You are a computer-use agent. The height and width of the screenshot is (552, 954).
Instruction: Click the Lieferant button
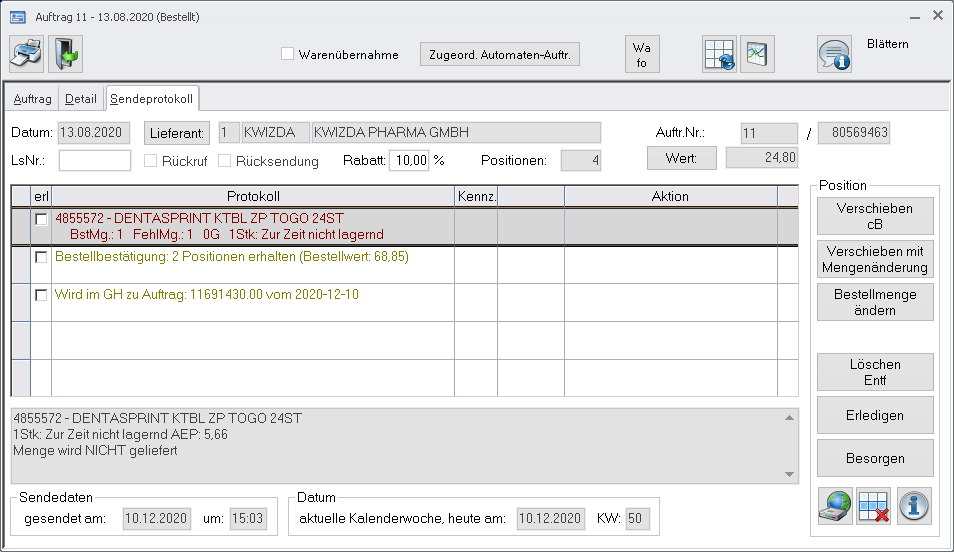coord(178,133)
